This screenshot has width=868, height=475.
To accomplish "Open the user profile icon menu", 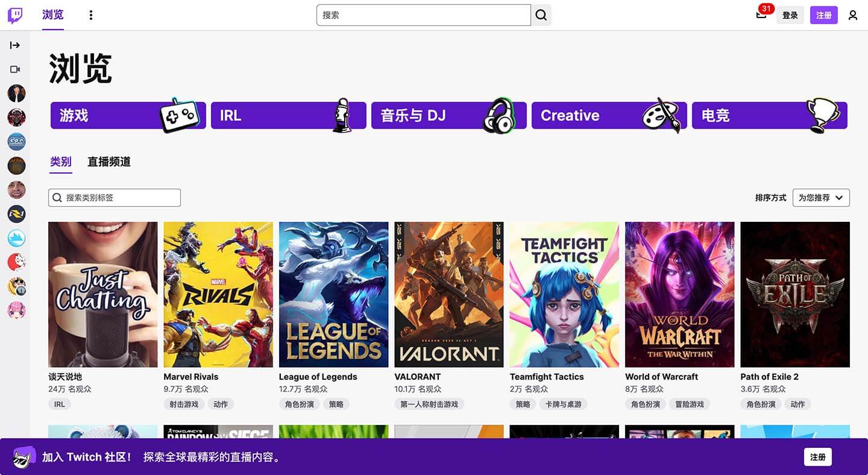I will tap(852, 15).
